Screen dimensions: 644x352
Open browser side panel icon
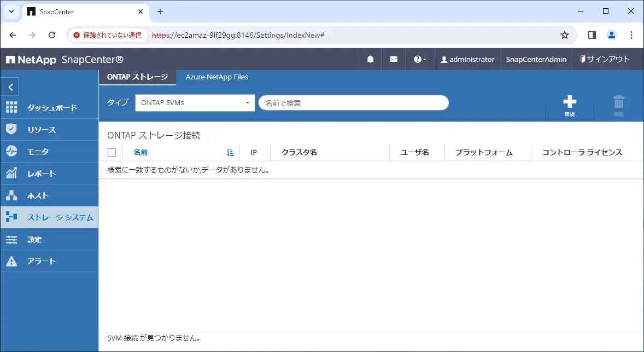tap(592, 35)
